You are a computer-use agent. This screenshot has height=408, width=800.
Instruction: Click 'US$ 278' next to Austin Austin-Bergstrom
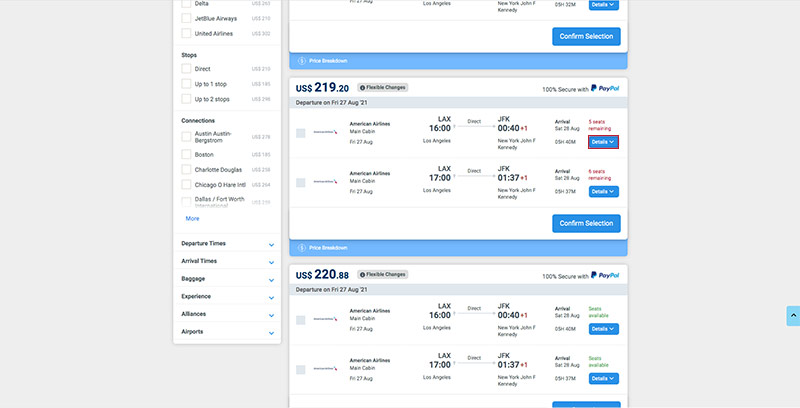click(x=261, y=137)
